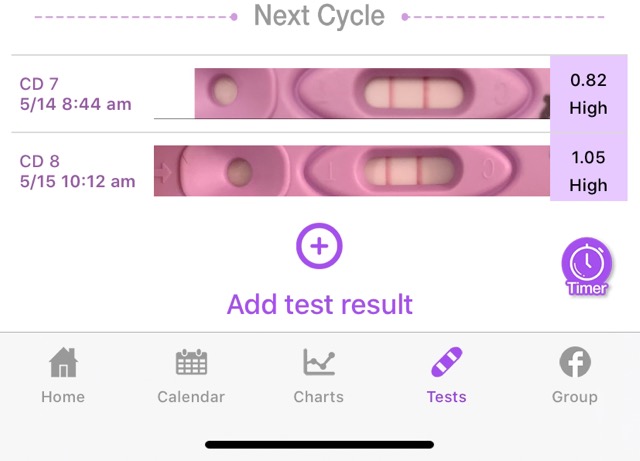Select the 1.05 High result box
Image resolution: width=640 pixels, height=461 pixels.
[588, 171]
